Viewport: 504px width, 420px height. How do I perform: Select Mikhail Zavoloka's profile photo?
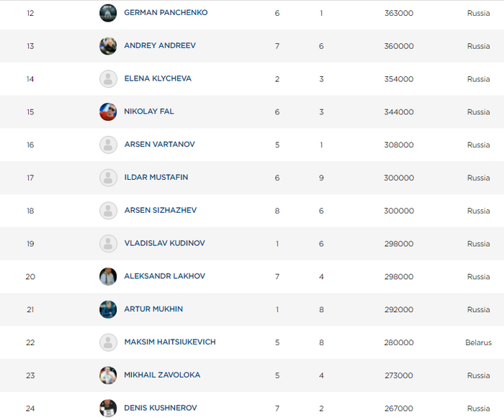108,375
